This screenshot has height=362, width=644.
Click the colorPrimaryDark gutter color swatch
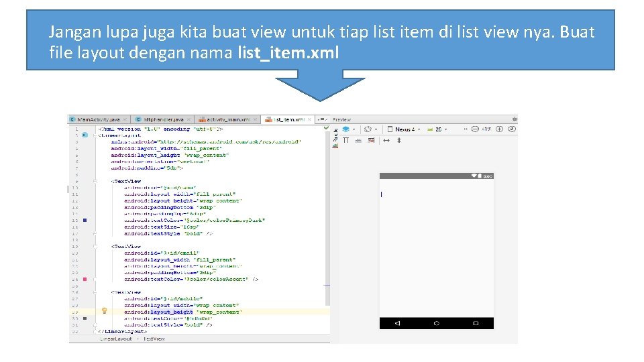pos(85,221)
